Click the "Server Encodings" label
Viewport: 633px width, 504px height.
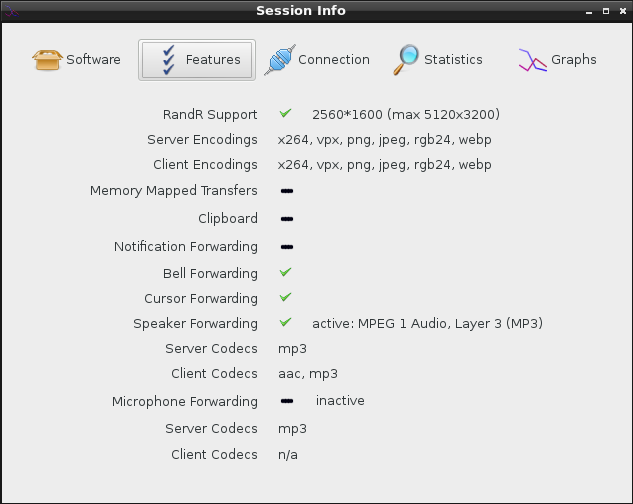(202, 140)
